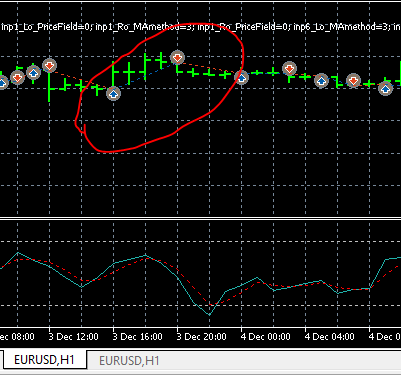
Task: Click the sell arrow at 4 Dec 07:00
Action: point(353,81)
